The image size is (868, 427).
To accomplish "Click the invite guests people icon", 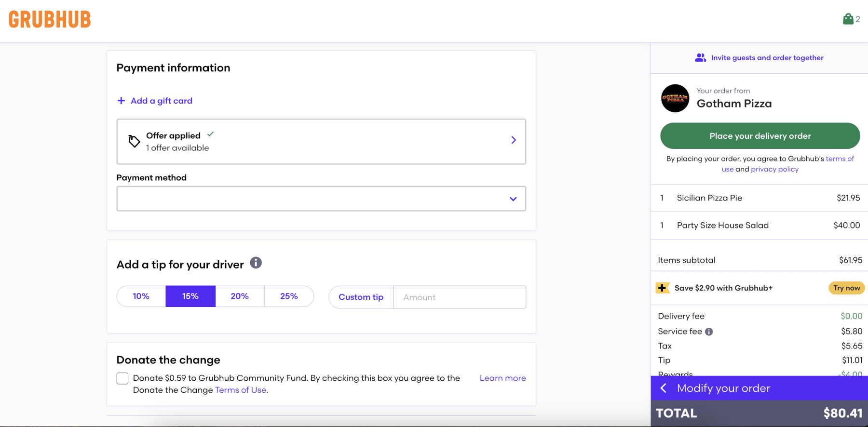I will pyautogui.click(x=700, y=57).
